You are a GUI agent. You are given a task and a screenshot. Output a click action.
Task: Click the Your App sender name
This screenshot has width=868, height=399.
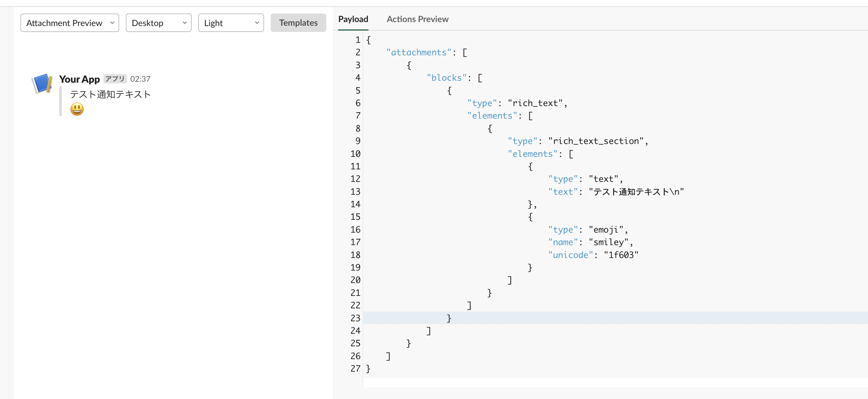[79, 79]
